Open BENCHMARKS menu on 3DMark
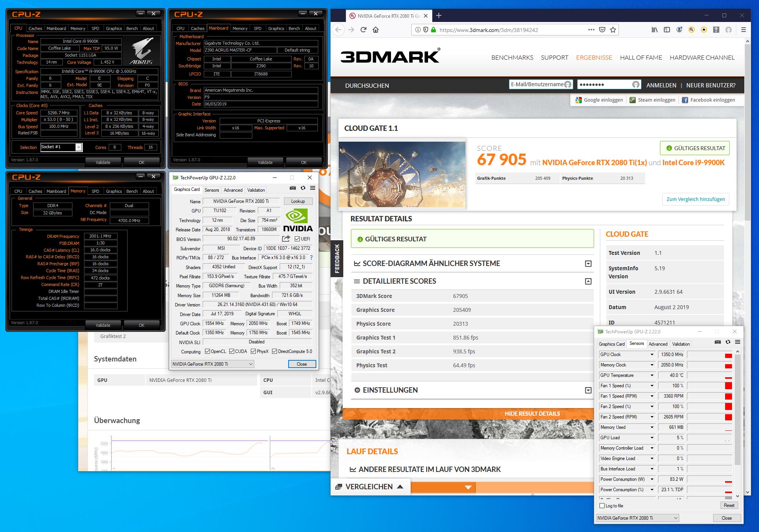 [x=512, y=57]
